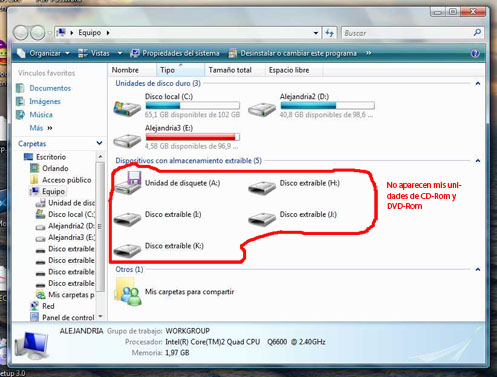Click Desinstalar o cambiar este programa
Image resolution: width=497 pixels, height=377 pixels.
pos(293,53)
